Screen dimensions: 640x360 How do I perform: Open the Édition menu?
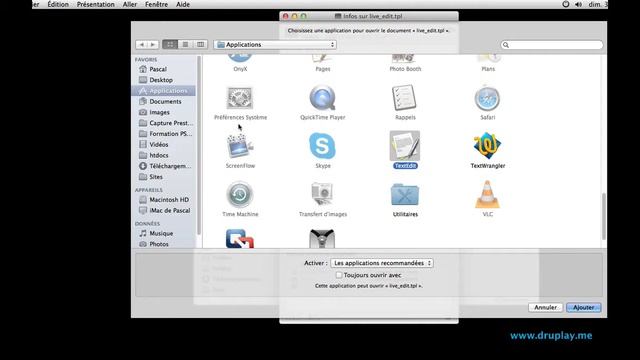(58, 4)
